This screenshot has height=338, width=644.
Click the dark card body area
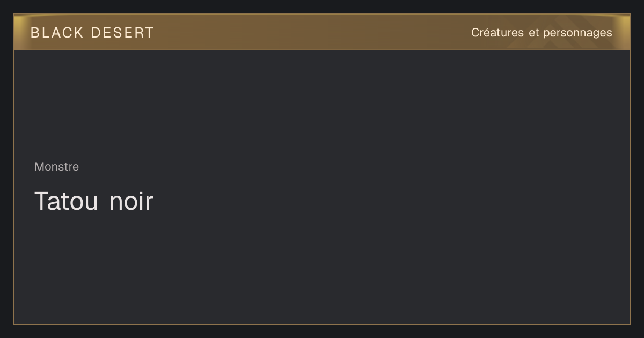coord(322,187)
